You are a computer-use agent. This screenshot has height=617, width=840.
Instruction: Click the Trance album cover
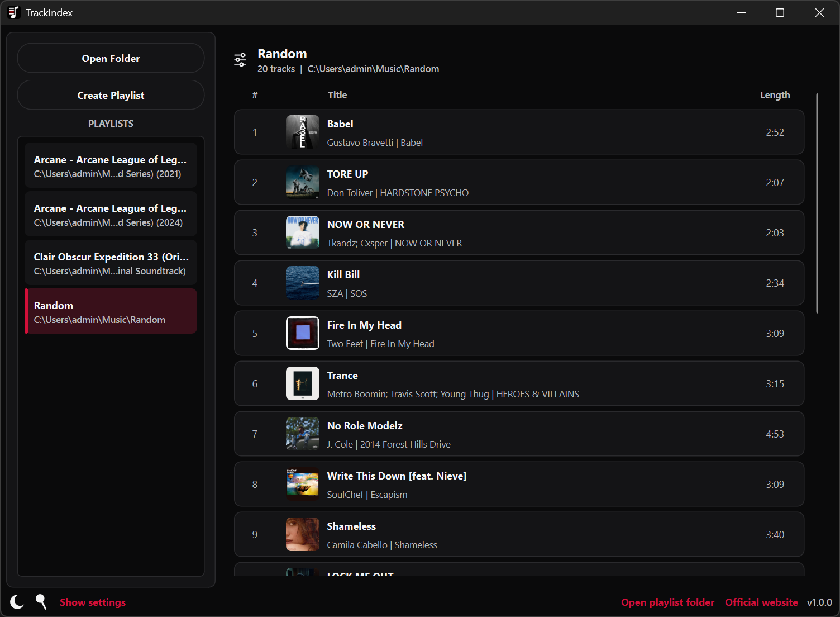[303, 383]
